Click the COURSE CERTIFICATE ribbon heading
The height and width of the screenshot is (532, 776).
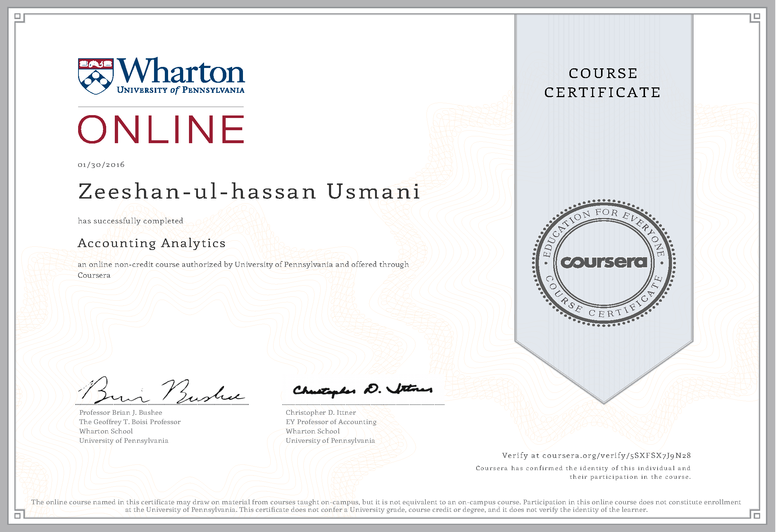click(603, 83)
